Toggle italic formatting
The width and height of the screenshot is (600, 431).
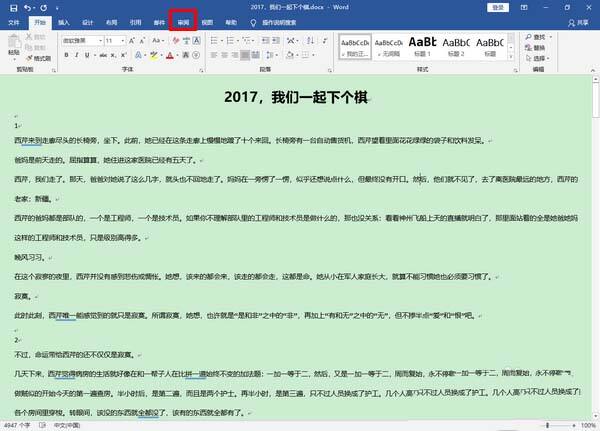coord(77,56)
